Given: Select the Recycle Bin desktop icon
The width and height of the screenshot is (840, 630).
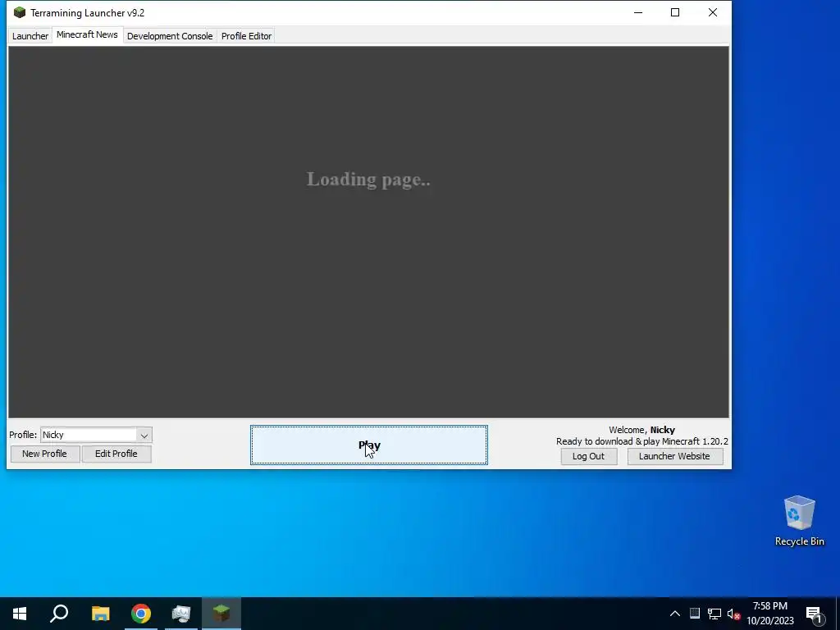Looking at the screenshot, I should (x=799, y=521).
